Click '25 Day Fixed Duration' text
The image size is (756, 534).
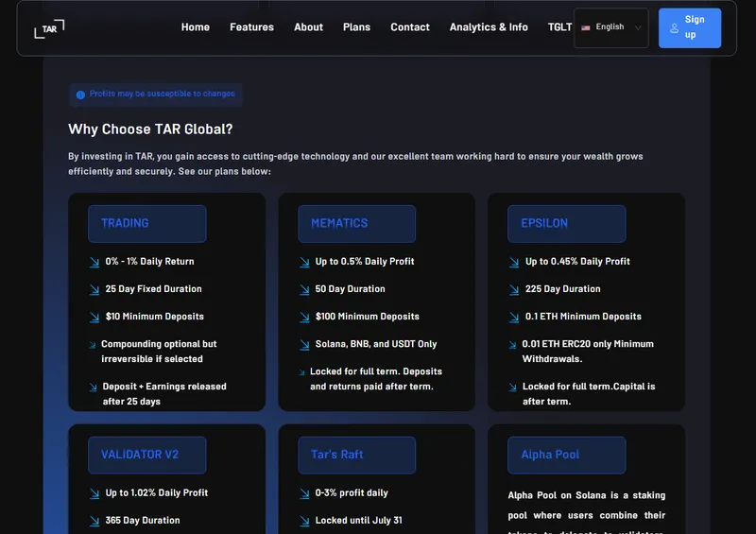[153, 289]
